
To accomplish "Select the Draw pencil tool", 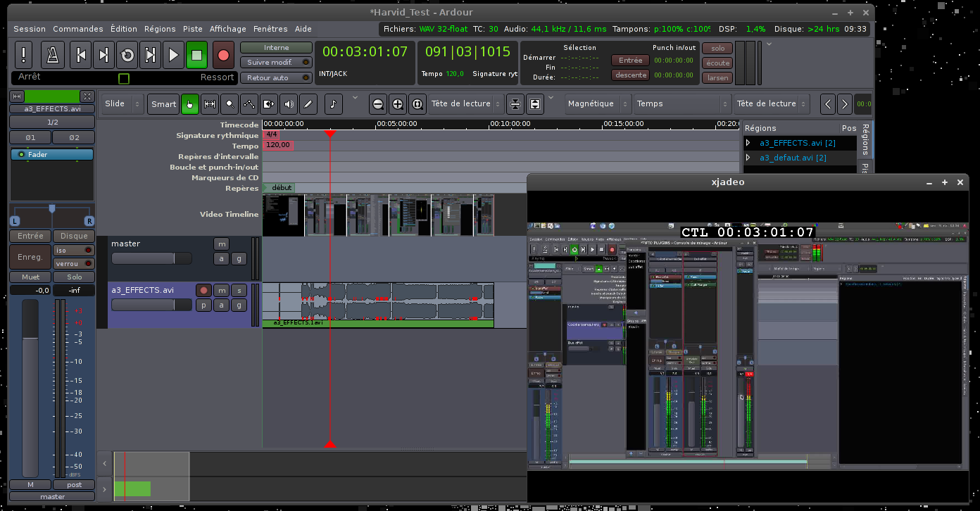I will [308, 104].
